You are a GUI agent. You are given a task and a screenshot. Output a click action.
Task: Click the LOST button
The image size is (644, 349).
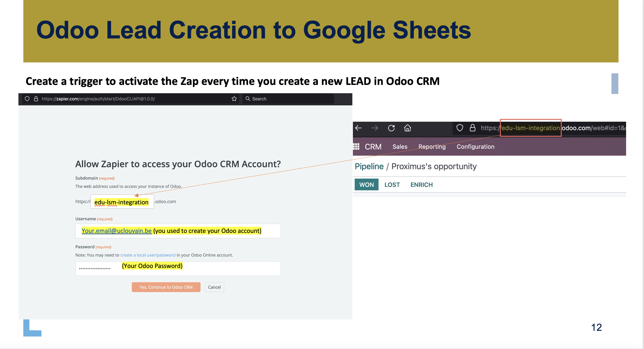(x=392, y=185)
